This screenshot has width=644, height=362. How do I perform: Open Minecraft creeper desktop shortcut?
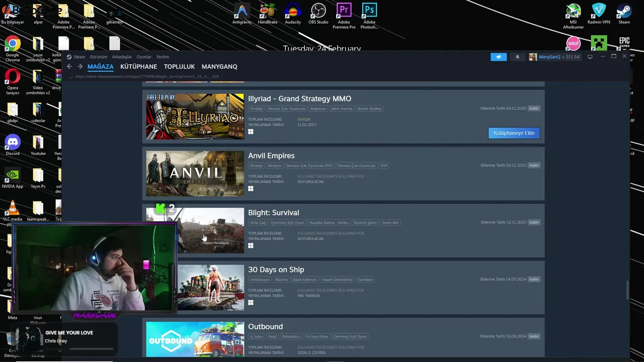click(x=599, y=43)
